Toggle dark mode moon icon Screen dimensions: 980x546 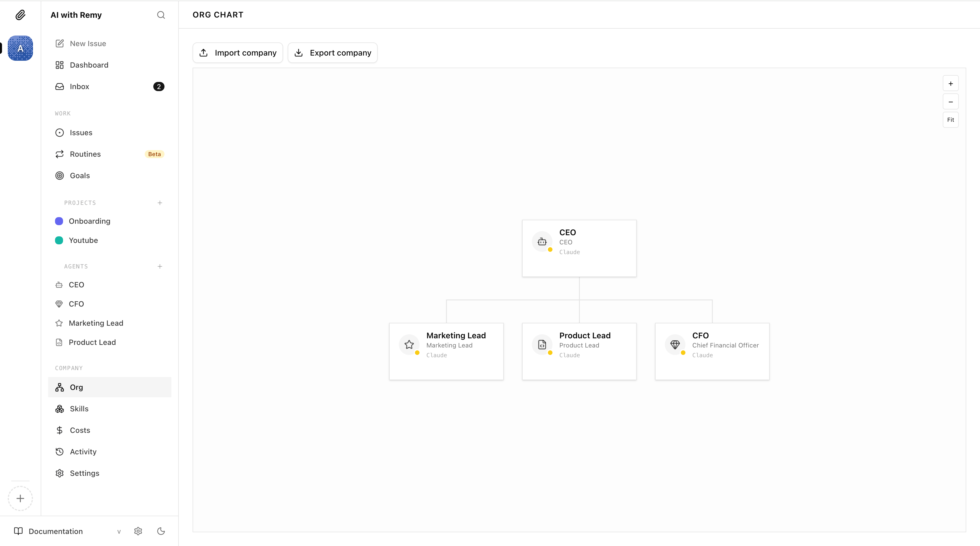pyautogui.click(x=161, y=531)
